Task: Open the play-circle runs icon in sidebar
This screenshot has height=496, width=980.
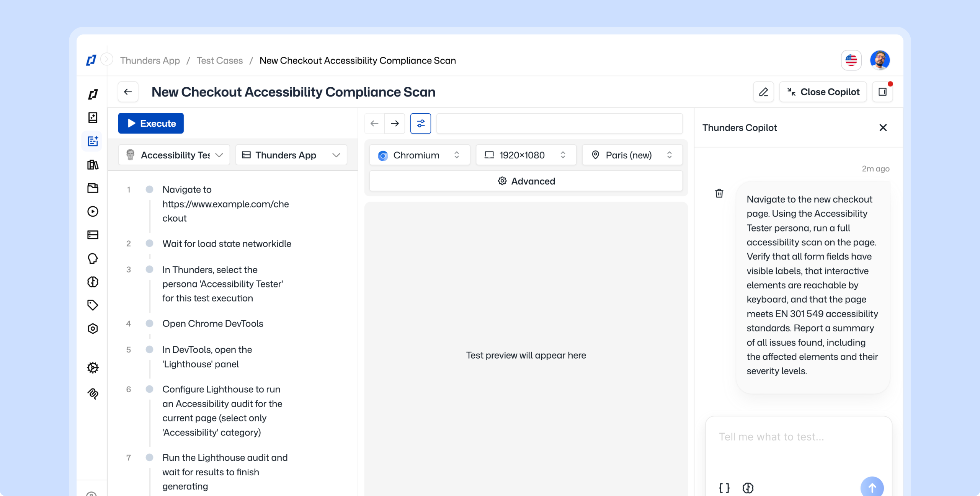Action: click(93, 211)
